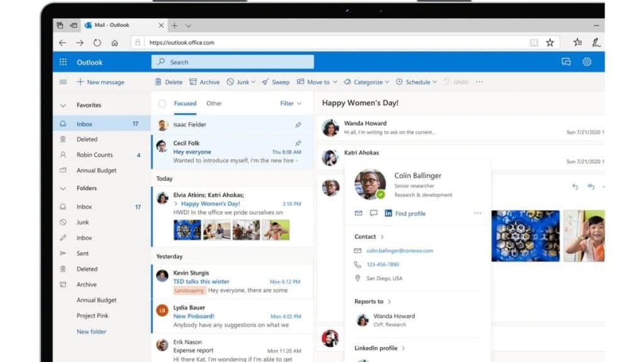The width and height of the screenshot is (644, 362).
Task: Open Inbox under Favorites
Action: (x=102, y=124)
